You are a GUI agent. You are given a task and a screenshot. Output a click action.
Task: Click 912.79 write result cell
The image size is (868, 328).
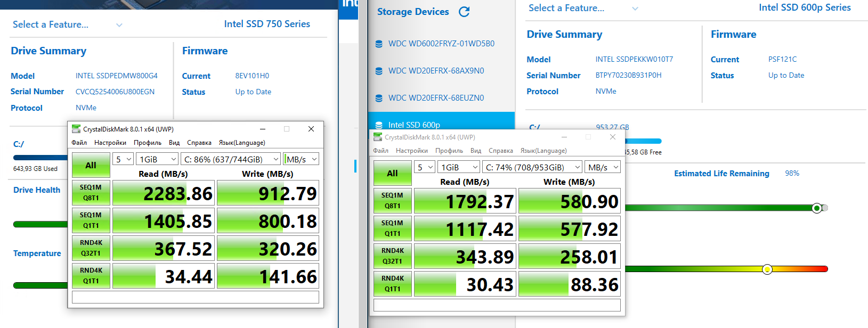(x=268, y=193)
